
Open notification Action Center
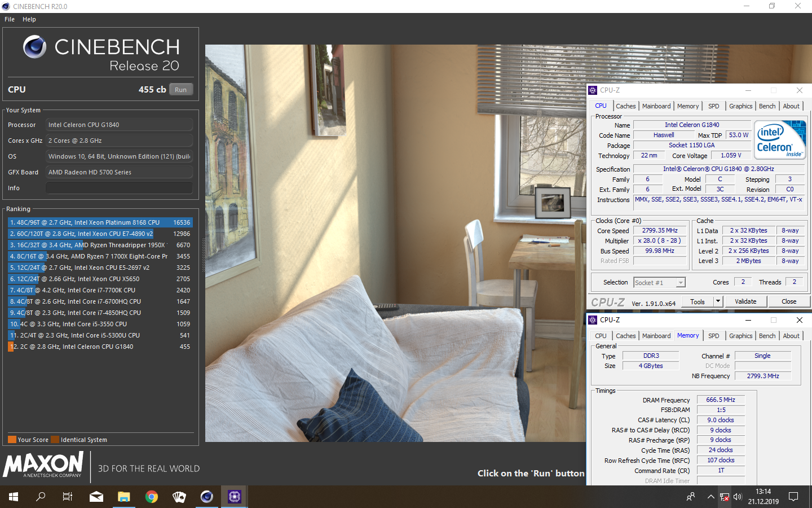tap(793, 497)
